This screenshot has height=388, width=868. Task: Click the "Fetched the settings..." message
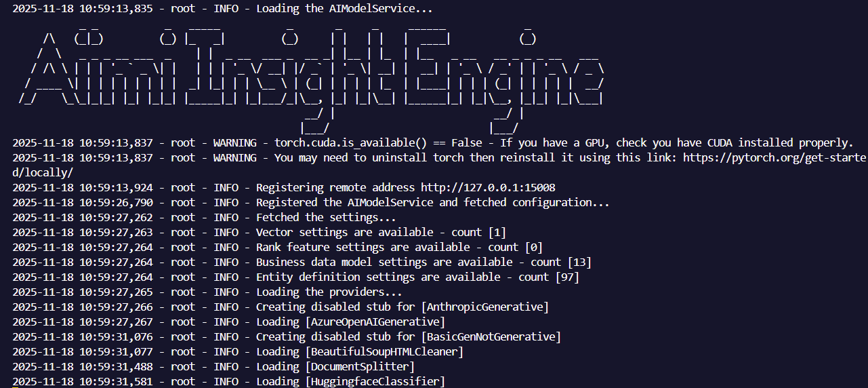point(326,217)
